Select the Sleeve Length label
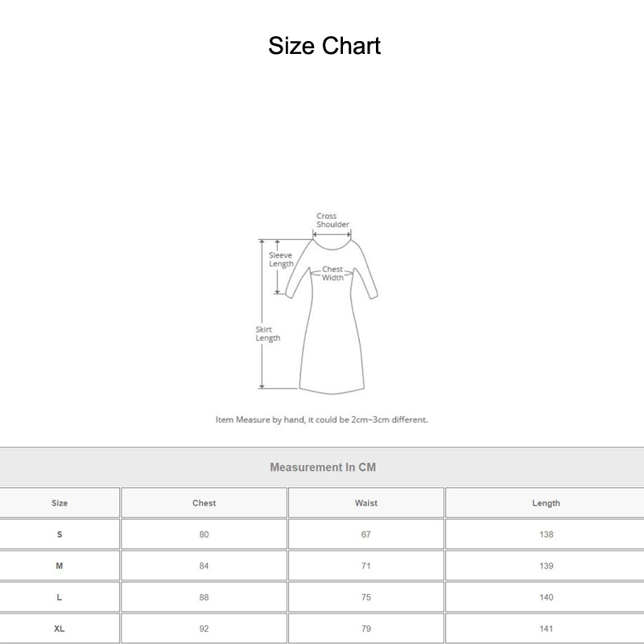This screenshot has width=644, height=644. [x=281, y=259]
